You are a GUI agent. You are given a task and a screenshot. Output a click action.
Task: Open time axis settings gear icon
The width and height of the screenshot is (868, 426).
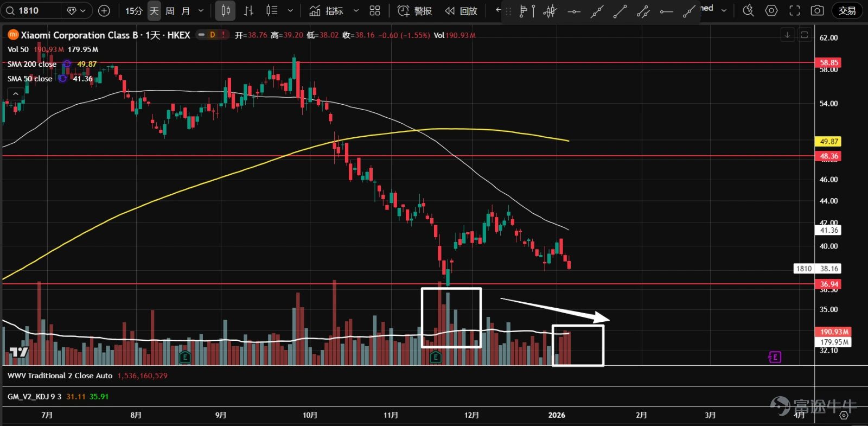(844, 415)
